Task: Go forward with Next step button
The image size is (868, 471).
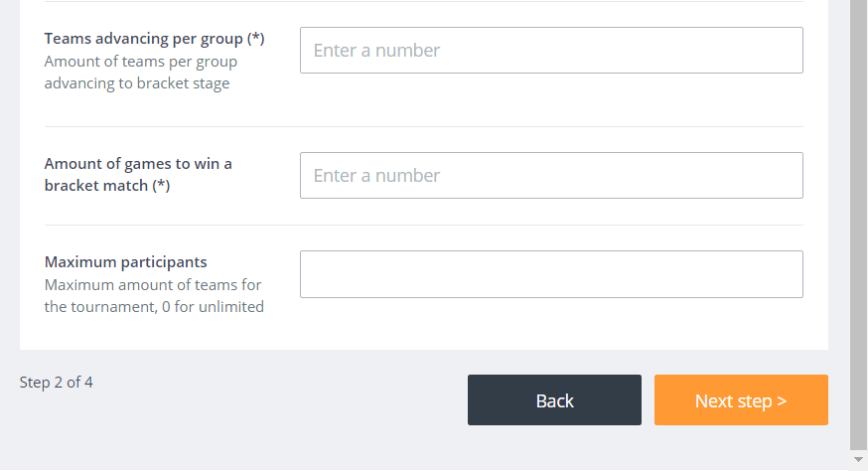Action: coord(740,400)
